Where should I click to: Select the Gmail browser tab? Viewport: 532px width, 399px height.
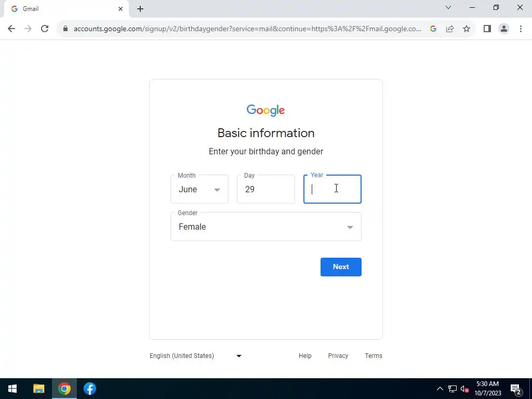66,9
